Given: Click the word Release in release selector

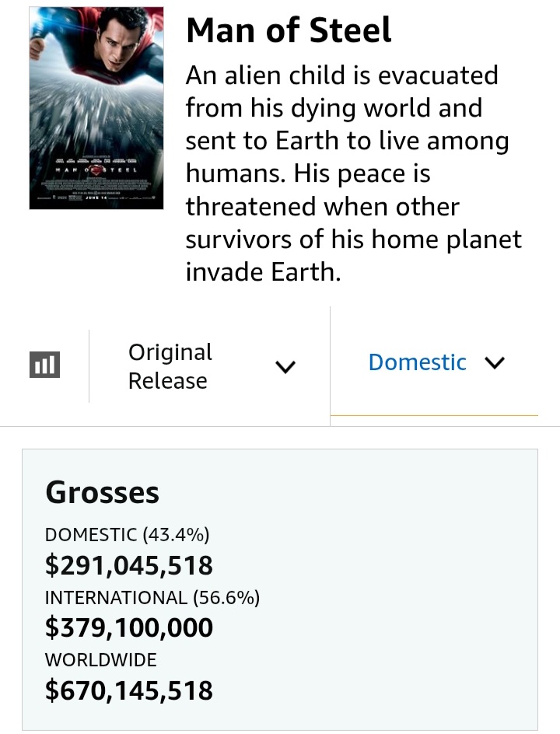Looking at the screenshot, I should click(x=167, y=381).
